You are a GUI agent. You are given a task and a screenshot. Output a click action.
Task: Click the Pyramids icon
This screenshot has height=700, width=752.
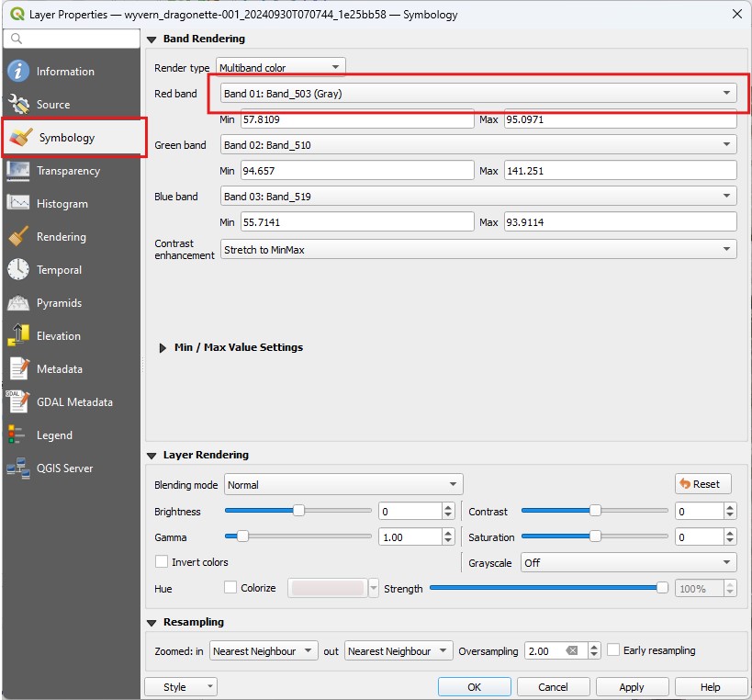tap(18, 303)
